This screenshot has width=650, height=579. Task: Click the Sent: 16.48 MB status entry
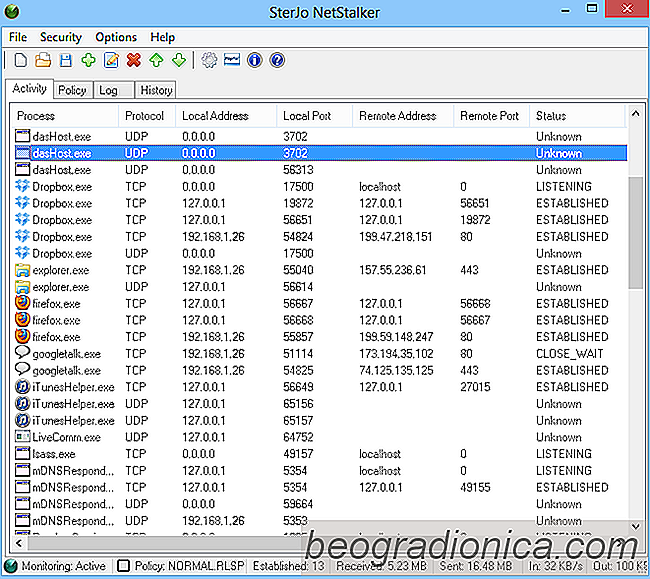click(x=475, y=566)
